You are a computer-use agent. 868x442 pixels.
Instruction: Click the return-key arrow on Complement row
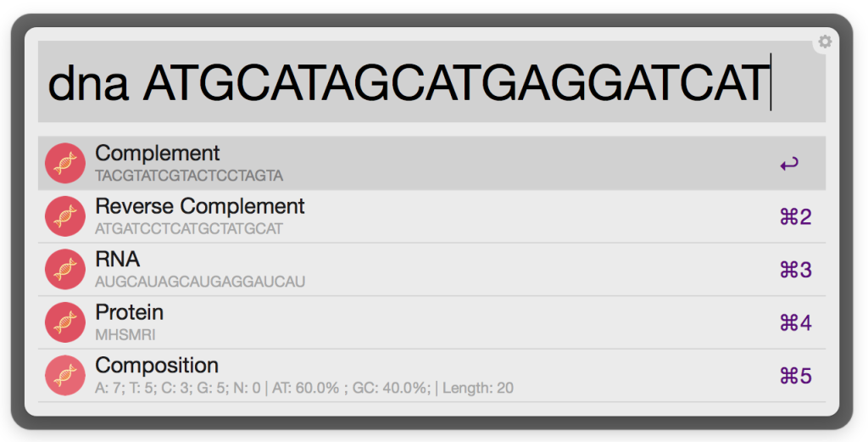[x=789, y=165]
